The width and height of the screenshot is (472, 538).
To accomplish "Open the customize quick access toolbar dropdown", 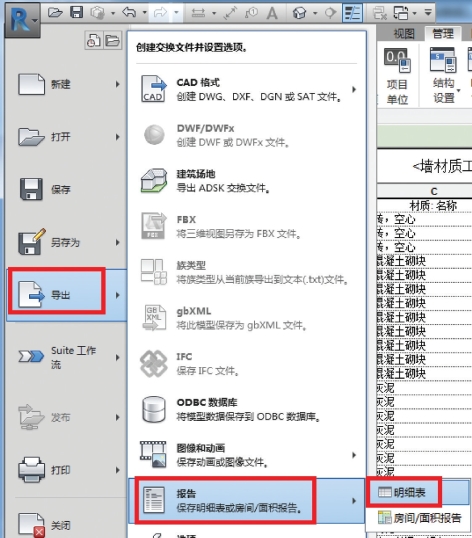I will 428,13.
